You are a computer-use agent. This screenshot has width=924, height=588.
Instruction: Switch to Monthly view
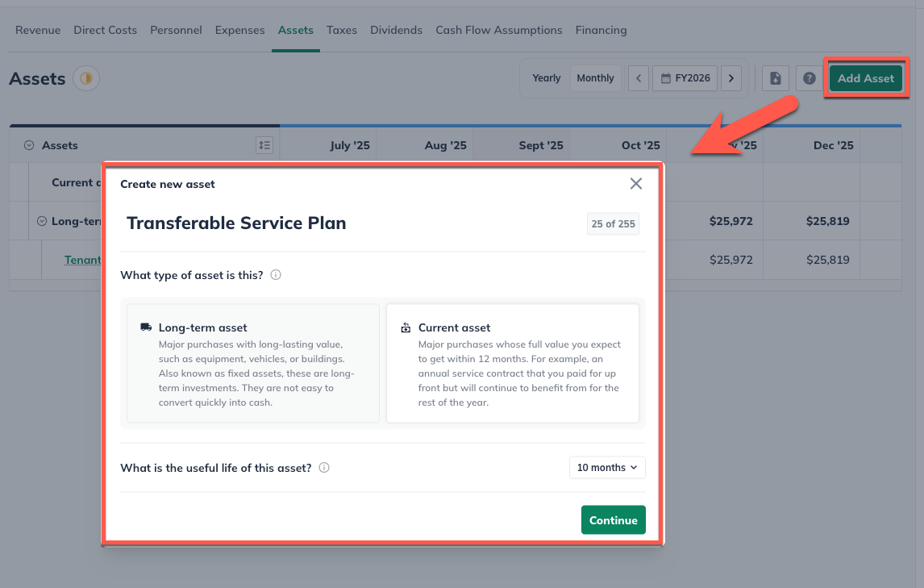tap(596, 78)
